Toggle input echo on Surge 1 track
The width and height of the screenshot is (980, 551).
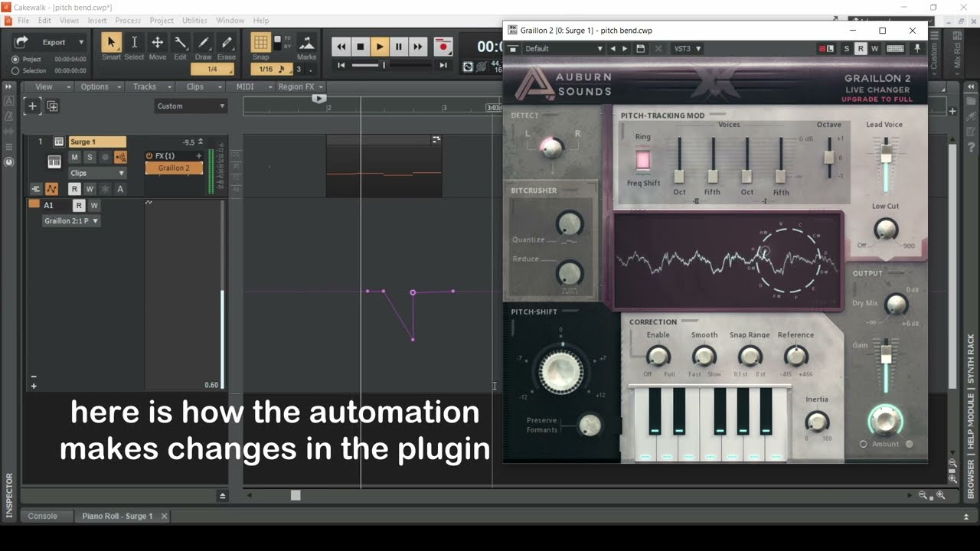click(120, 157)
